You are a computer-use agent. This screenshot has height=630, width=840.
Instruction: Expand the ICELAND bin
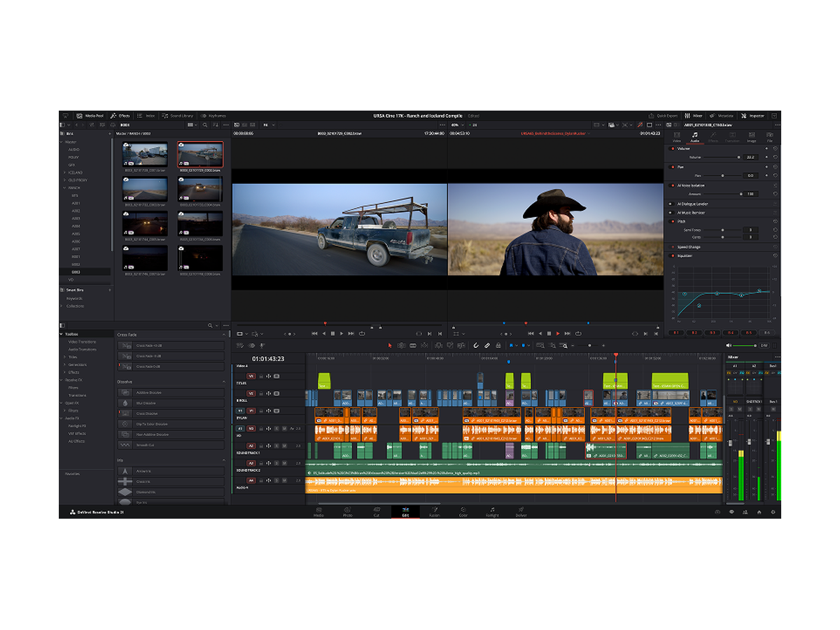[64, 172]
